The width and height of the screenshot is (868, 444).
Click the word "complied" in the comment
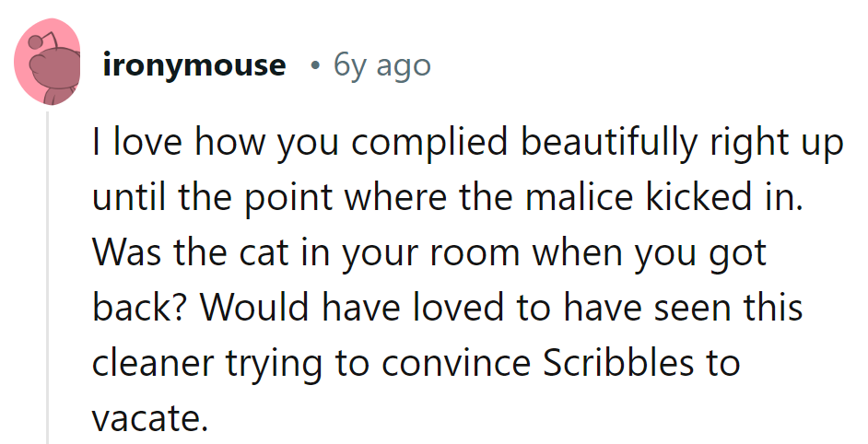pos(437,143)
